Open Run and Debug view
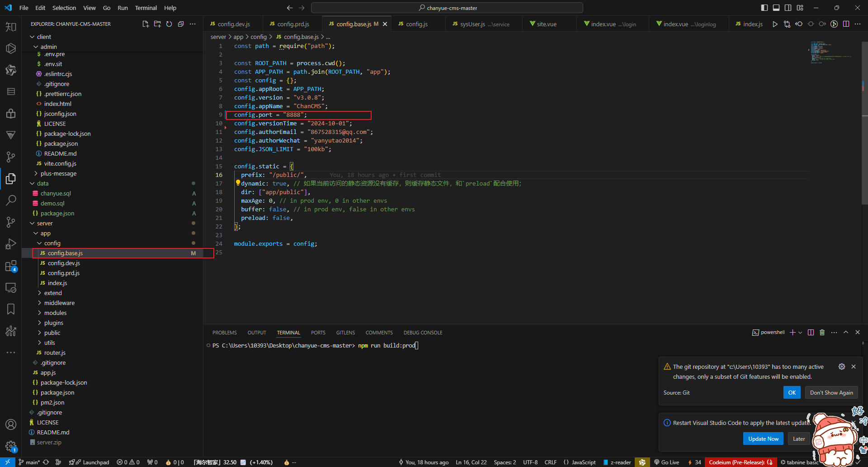Viewport: 868px width, 467px height. pos(11,244)
